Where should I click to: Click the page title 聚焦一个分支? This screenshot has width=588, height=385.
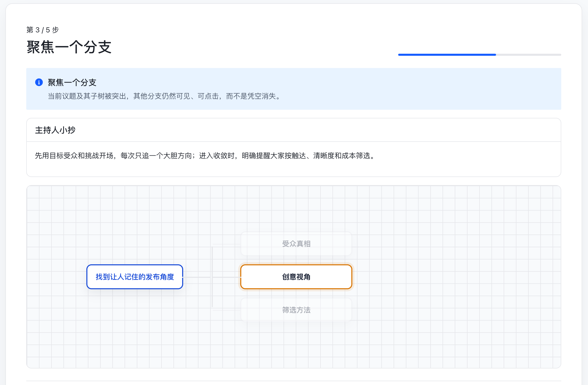[x=69, y=47]
